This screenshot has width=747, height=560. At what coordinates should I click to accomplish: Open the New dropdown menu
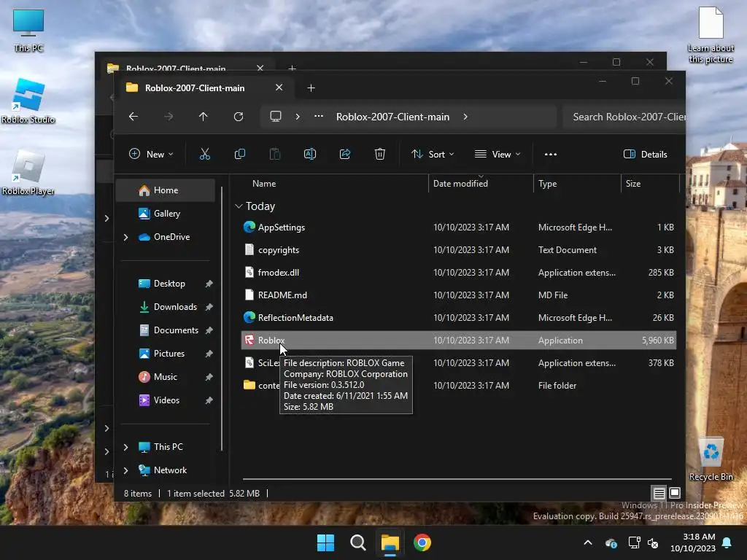click(x=151, y=154)
